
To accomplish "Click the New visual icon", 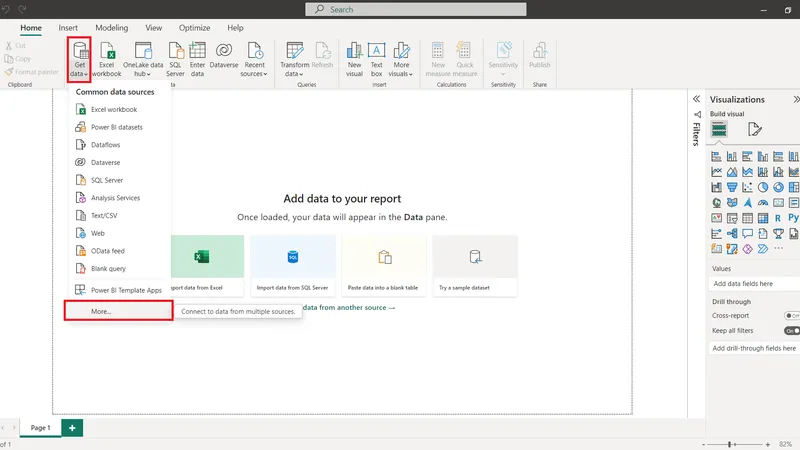I will pos(354,59).
